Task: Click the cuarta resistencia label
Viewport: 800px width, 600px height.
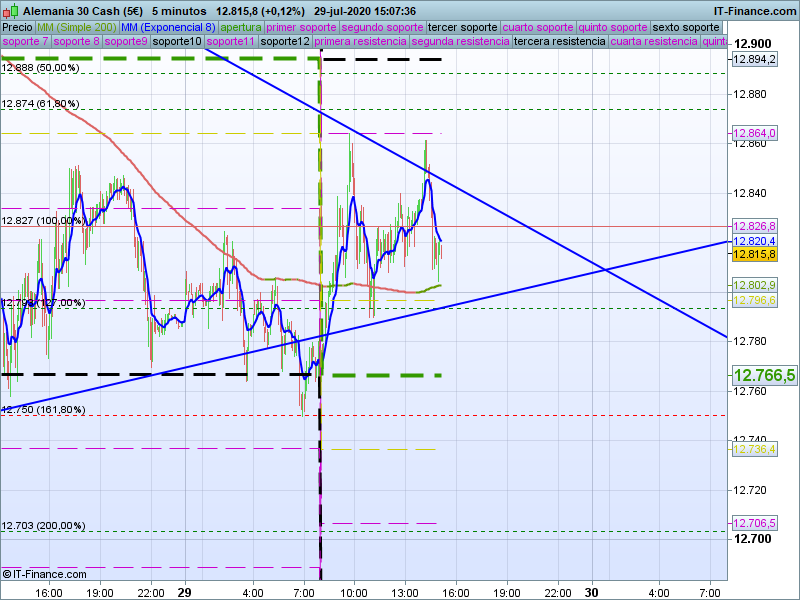Action: [654, 42]
